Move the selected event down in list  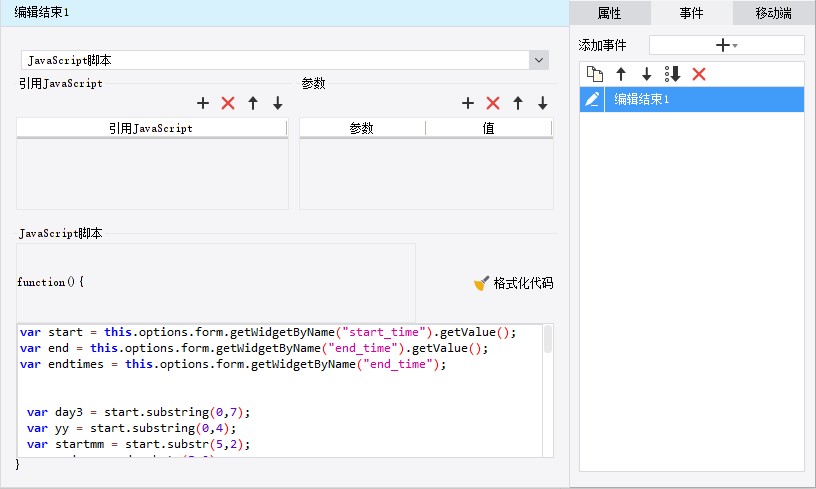coord(646,74)
